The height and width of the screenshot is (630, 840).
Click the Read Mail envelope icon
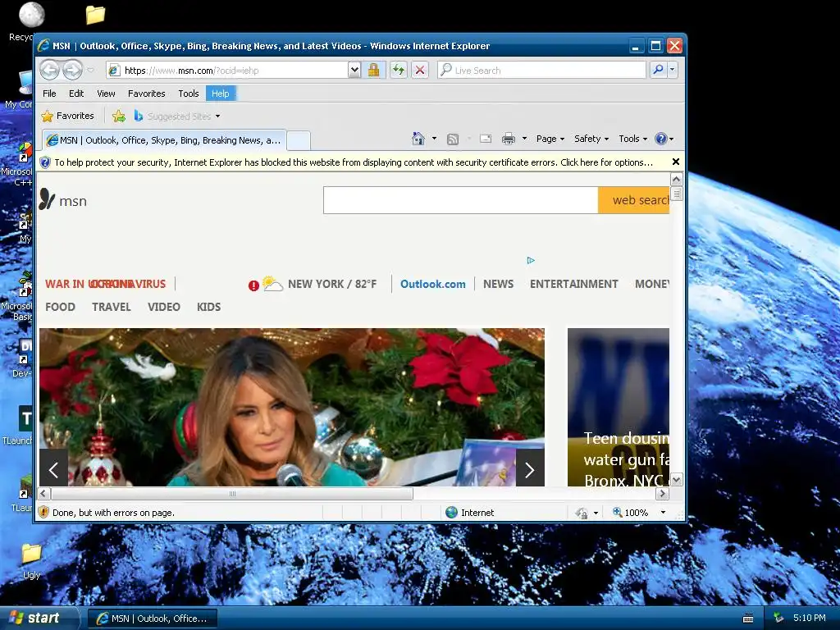tap(486, 139)
